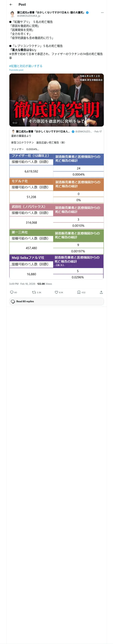Click the reply speech bubble icon
This screenshot has width=113, height=644.
click(x=12, y=292)
